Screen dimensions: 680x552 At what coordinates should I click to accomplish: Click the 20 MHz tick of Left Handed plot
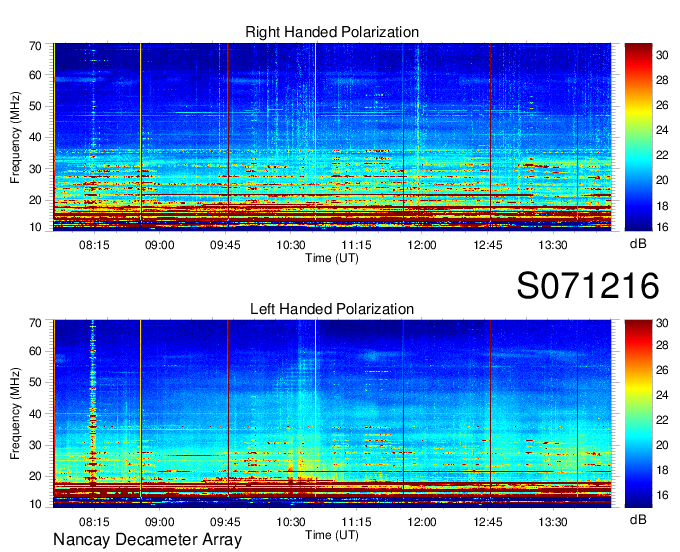(35, 476)
